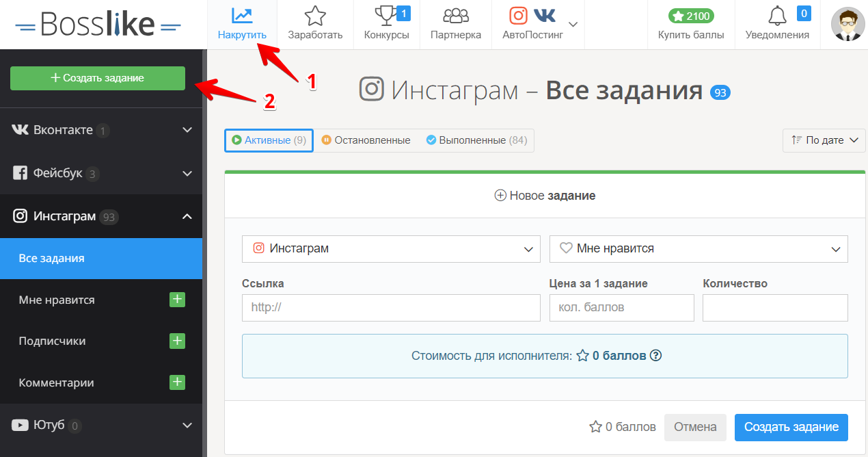Click the Отмена button
The height and width of the screenshot is (457, 868).
point(695,427)
